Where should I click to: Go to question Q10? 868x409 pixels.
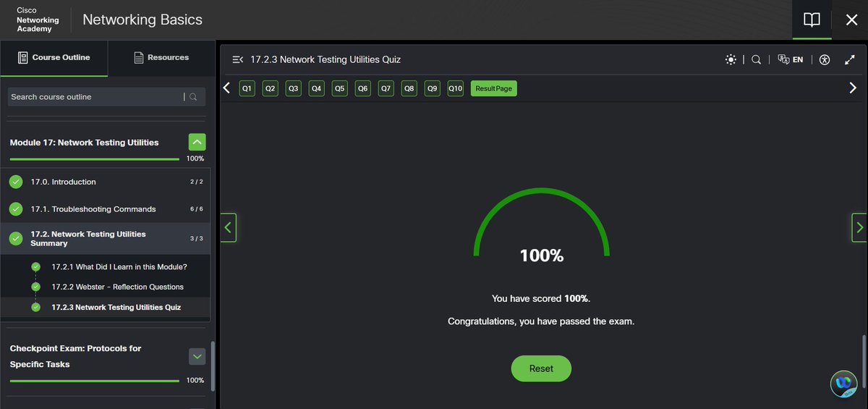[x=455, y=88]
